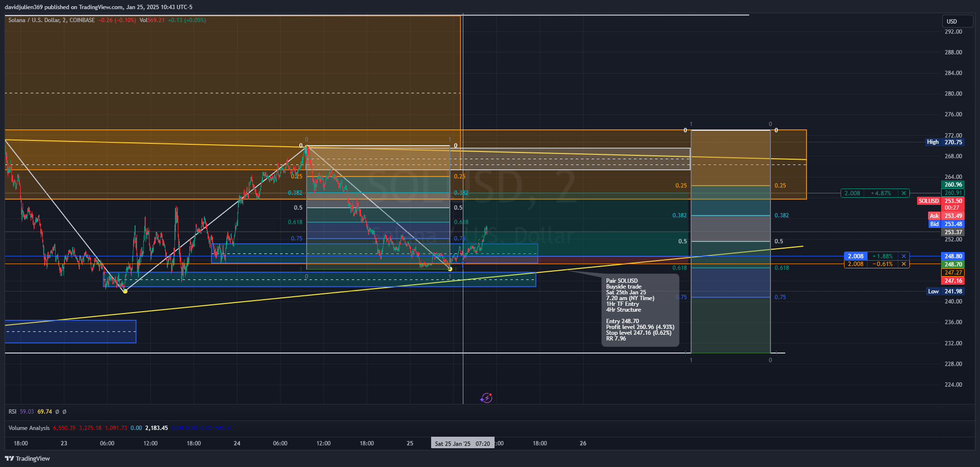Cancel the -0.61% stop order label
This screenshot has width=980, height=467.
click(x=904, y=264)
